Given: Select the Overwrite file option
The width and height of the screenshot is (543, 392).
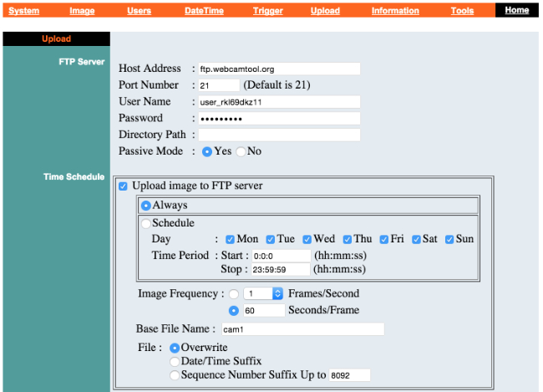Looking at the screenshot, I should click(x=175, y=348).
